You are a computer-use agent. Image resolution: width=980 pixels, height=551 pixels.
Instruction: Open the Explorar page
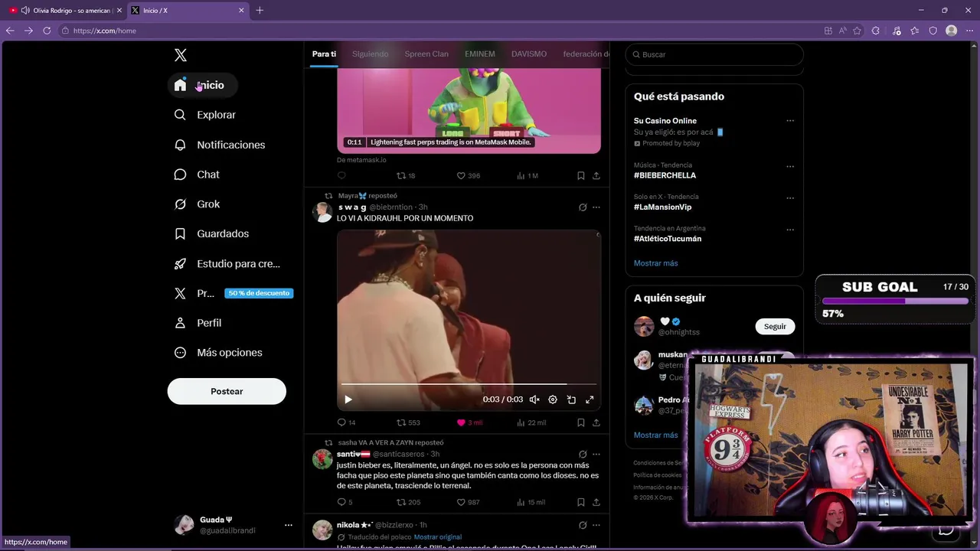coord(205,115)
